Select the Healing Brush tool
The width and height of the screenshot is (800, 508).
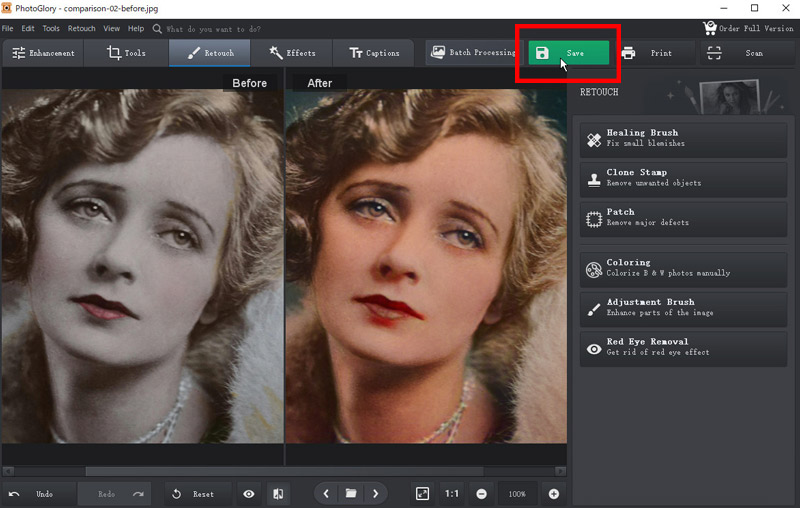click(683, 138)
